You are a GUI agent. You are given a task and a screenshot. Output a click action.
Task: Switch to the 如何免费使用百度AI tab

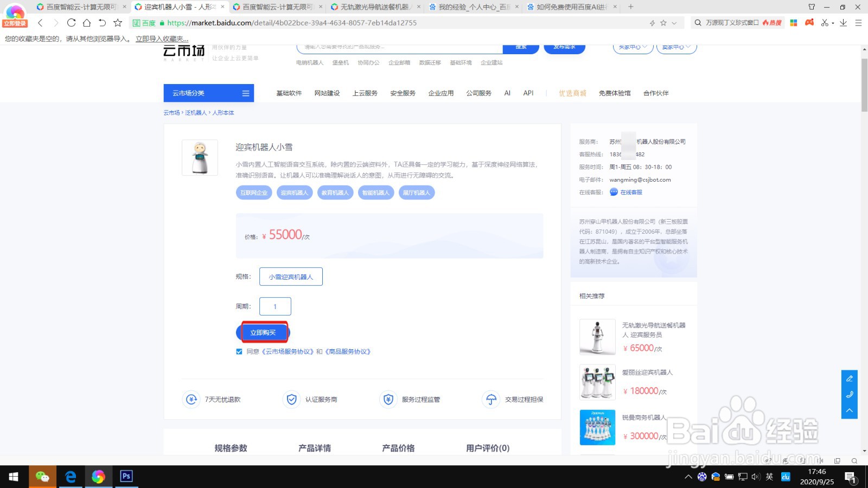click(x=571, y=7)
